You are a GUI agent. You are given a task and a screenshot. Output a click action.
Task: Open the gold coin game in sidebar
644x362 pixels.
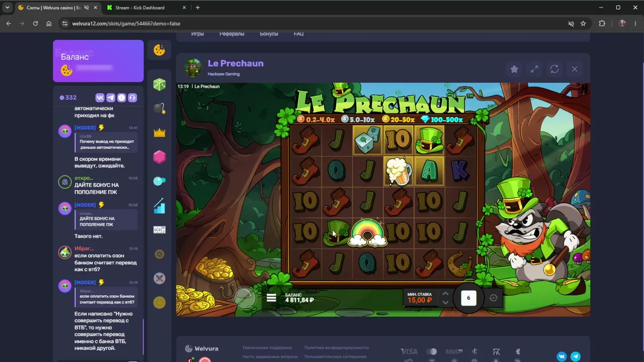(x=159, y=302)
